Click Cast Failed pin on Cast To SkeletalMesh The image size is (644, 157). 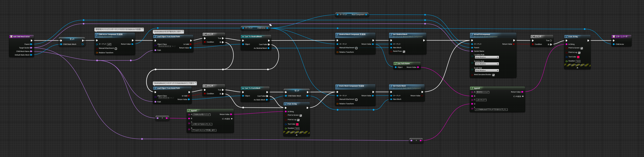point(269,44)
